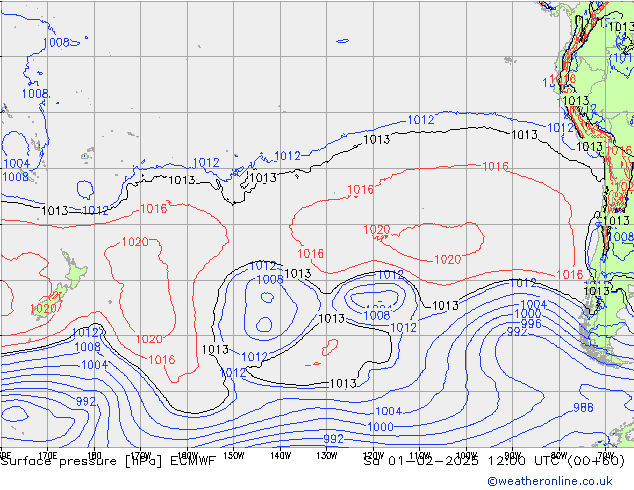Viewport: 634px width, 490px height.
Task: Open the ©weatheronline.co.uk credit link
Action: coord(550,481)
